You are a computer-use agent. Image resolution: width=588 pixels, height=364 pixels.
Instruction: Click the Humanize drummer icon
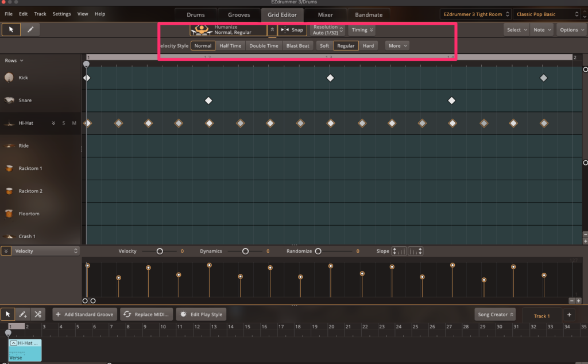pos(202,30)
